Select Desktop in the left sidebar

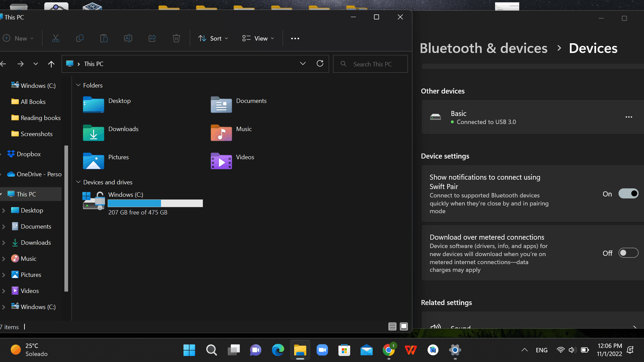(32, 210)
